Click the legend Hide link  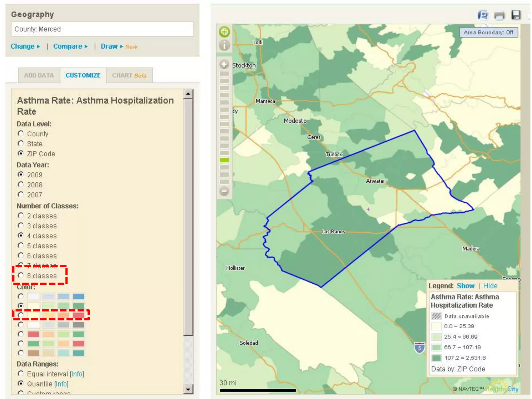coord(490,286)
